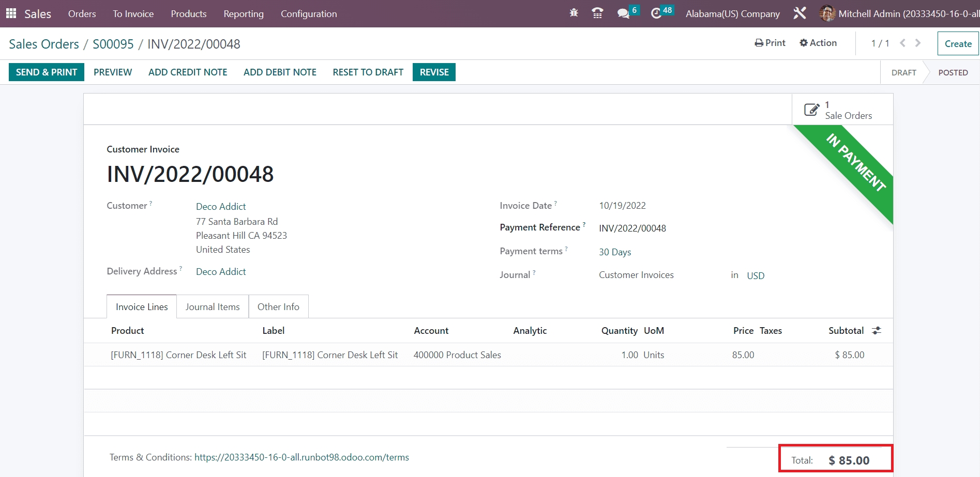
Task: Go to next record arrow
Action: tap(918, 43)
